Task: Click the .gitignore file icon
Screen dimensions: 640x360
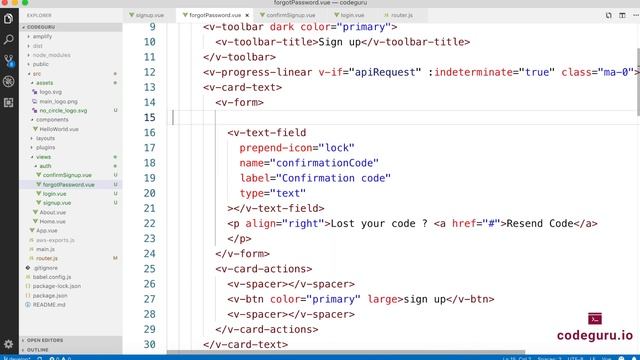Action: coord(28,268)
